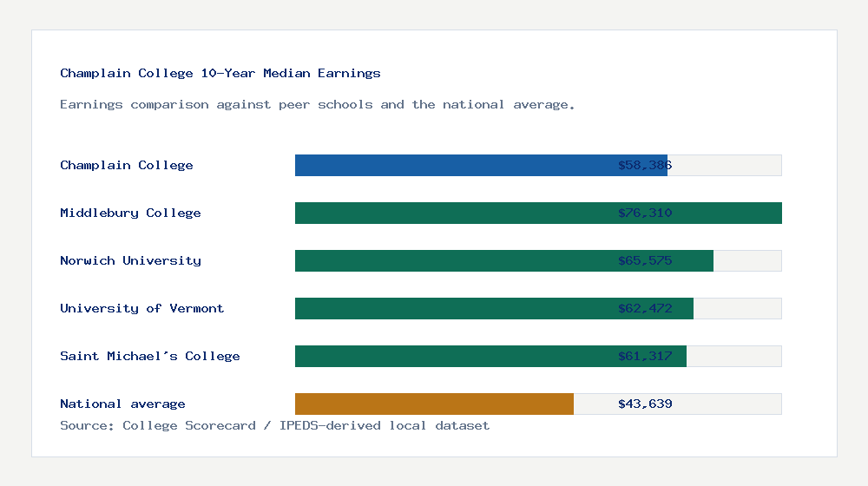The width and height of the screenshot is (868, 486).
Task: Click the '$43,639' value
Action: tap(645, 404)
